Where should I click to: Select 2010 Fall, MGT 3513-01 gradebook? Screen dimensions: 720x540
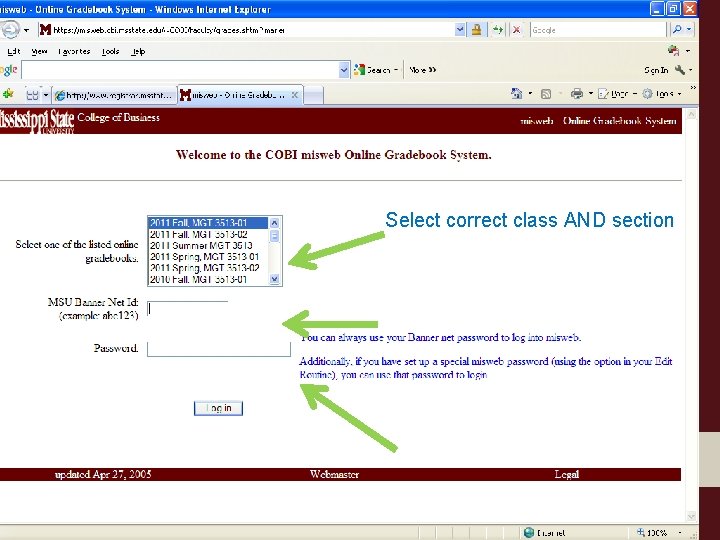coord(208,279)
